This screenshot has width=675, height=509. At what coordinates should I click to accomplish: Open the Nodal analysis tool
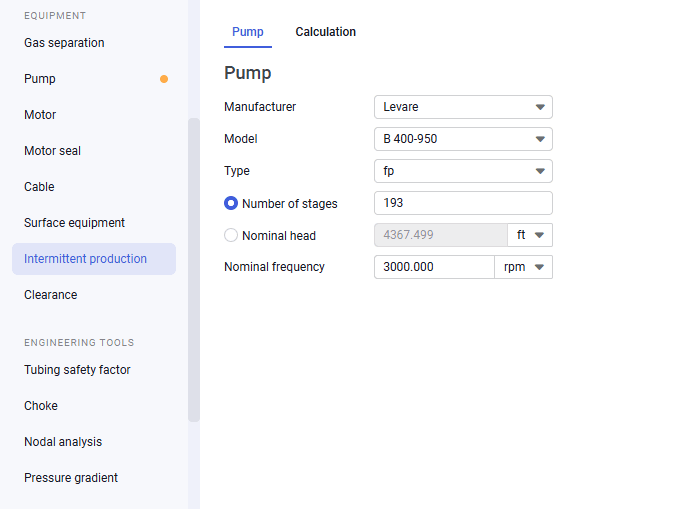coord(63,442)
